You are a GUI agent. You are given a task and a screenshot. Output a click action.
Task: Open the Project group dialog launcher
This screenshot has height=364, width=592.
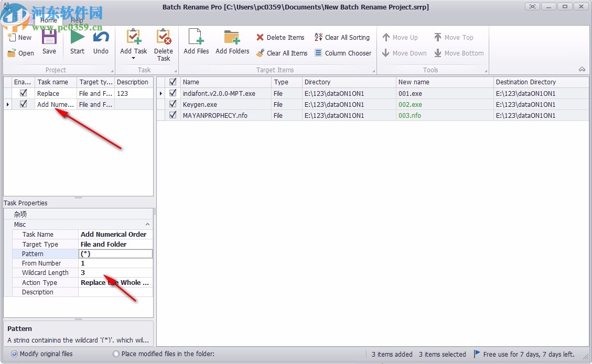(x=112, y=71)
